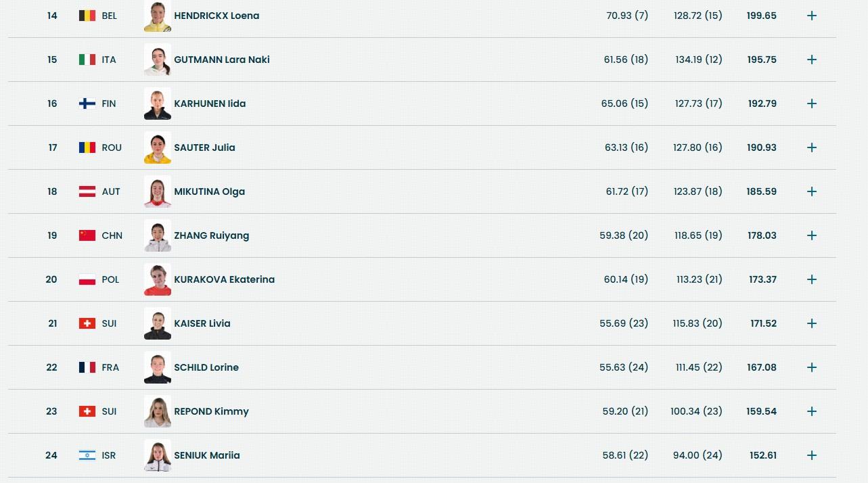Click Finland flag icon
868x483 pixels.
[x=87, y=103]
